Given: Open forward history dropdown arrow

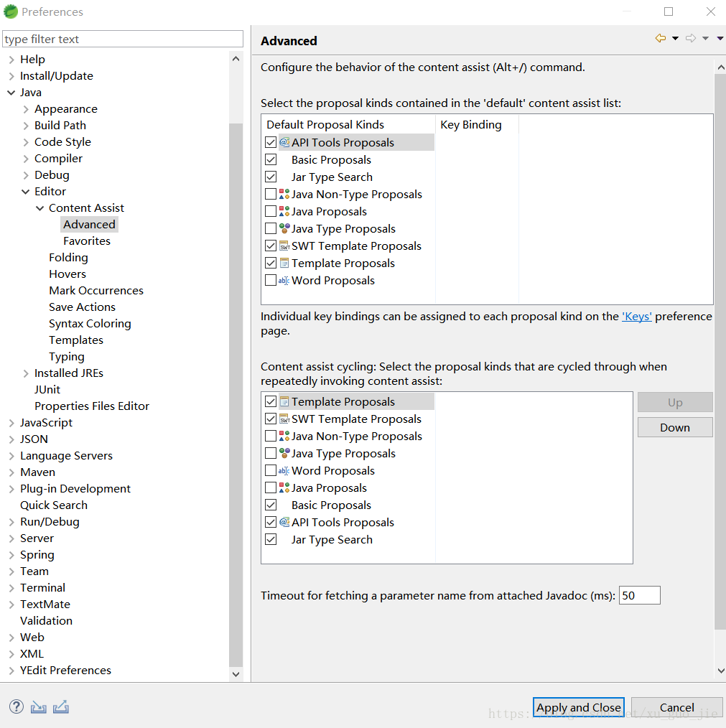Looking at the screenshot, I should pos(705,39).
